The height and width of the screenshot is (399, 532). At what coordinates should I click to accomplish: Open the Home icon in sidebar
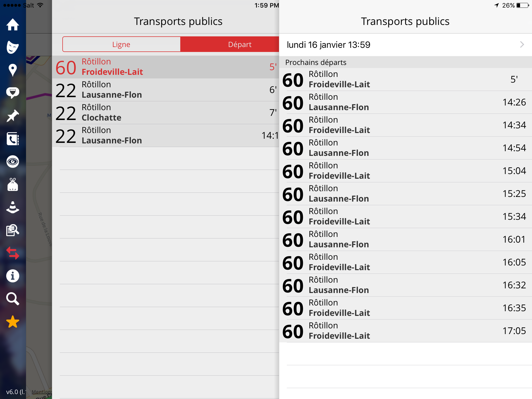click(12, 25)
